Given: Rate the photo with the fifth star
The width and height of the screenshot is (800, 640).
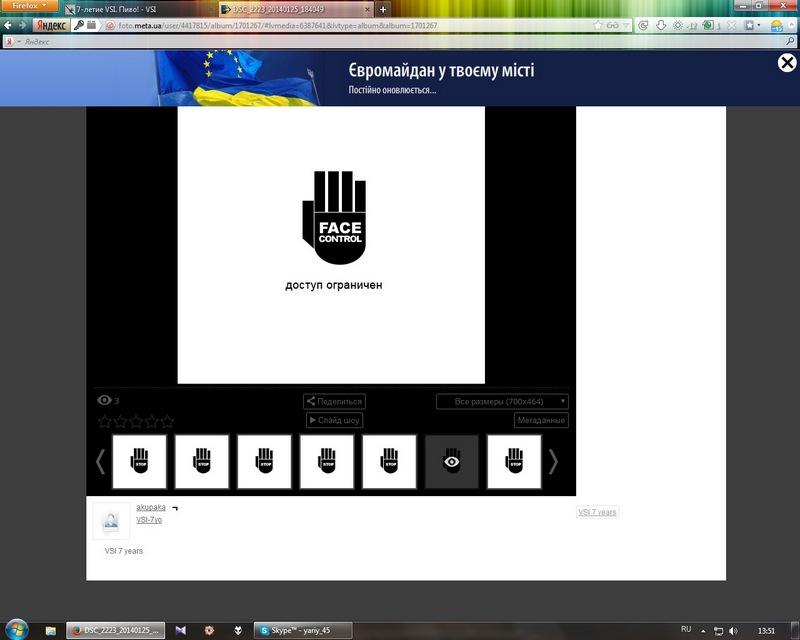Looking at the screenshot, I should point(167,421).
